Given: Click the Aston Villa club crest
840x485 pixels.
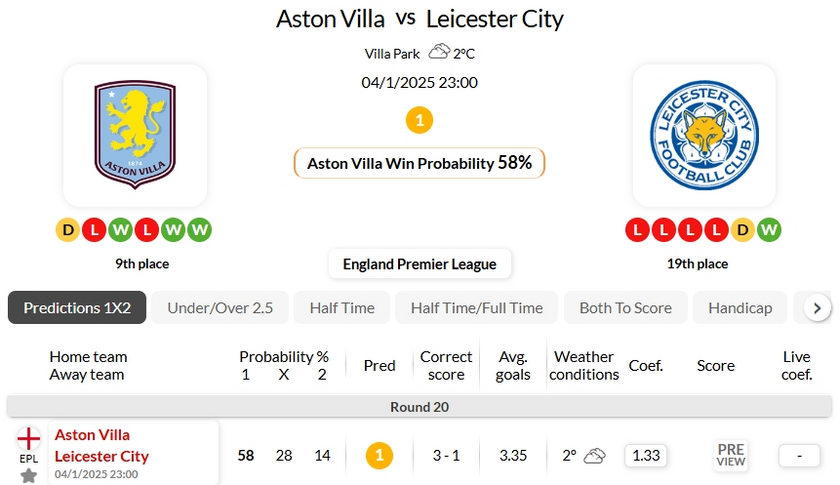Looking at the screenshot, I should point(135,134).
